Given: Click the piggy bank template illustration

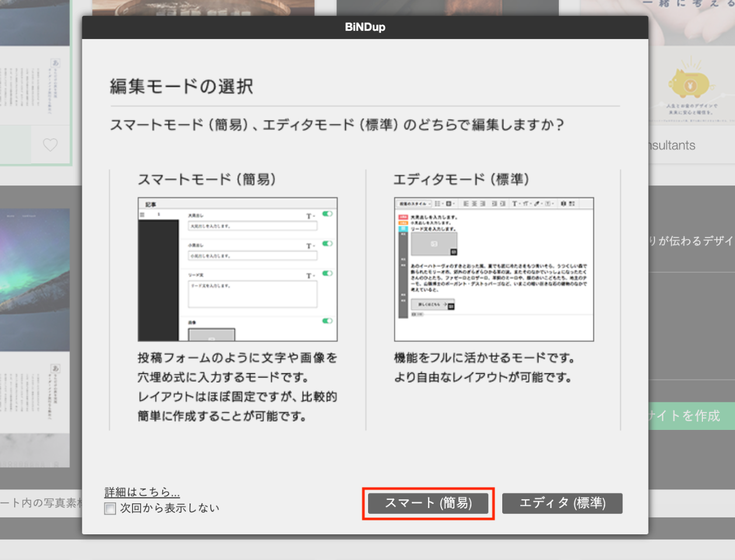Looking at the screenshot, I should (691, 83).
